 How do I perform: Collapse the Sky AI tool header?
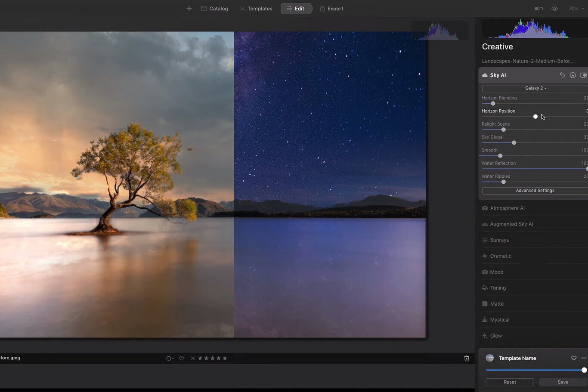pyautogui.click(x=533, y=75)
